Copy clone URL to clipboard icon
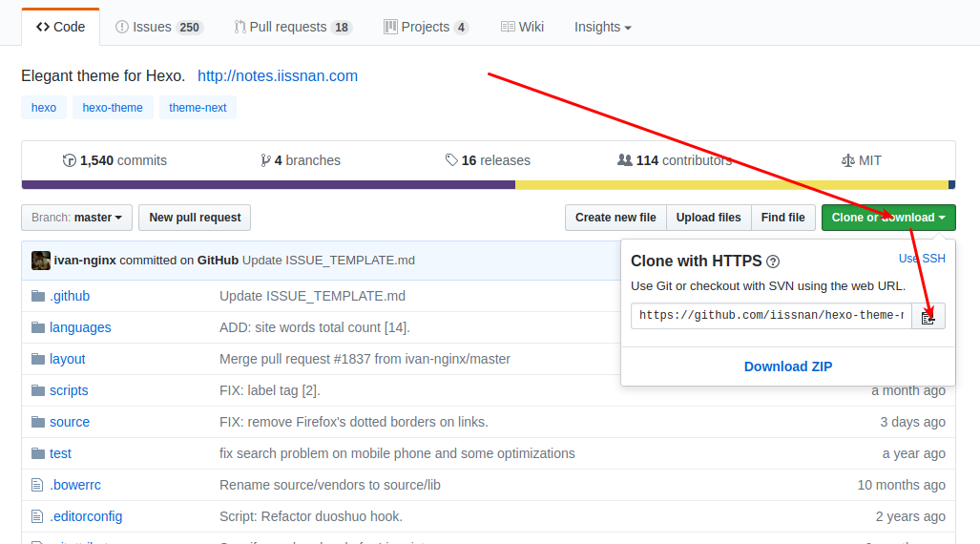The image size is (980, 544). coord(928,317)
